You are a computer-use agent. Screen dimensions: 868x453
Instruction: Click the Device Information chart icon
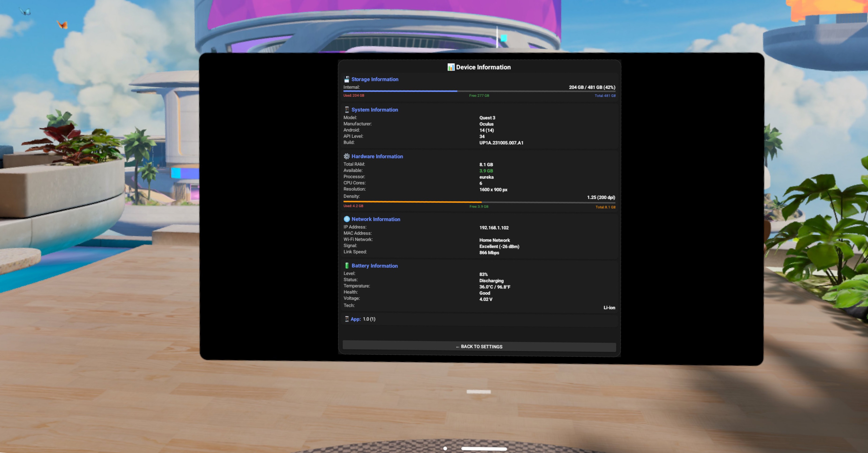coord(451,67)
